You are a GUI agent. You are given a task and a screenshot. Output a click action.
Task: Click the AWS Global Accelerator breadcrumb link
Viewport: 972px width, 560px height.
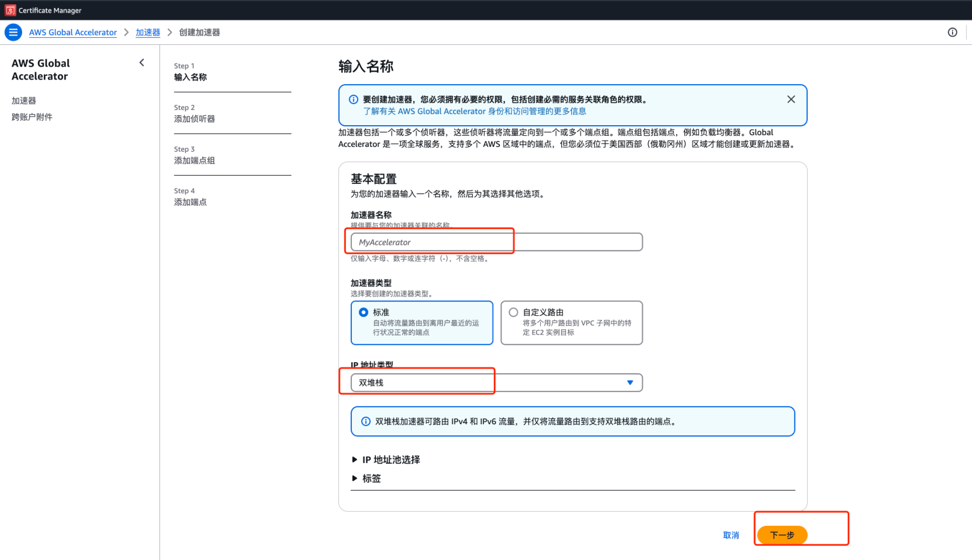click(x=73, y=32)
